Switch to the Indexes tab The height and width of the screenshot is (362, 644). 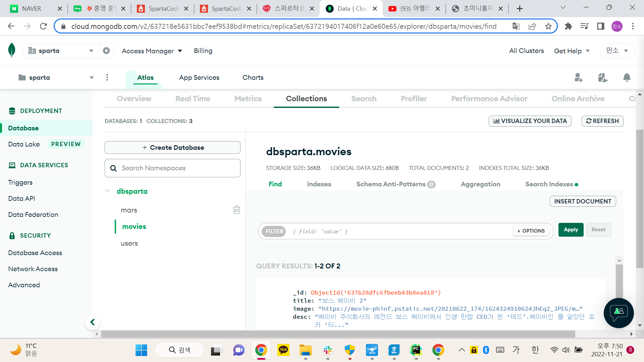pos(319,184)
